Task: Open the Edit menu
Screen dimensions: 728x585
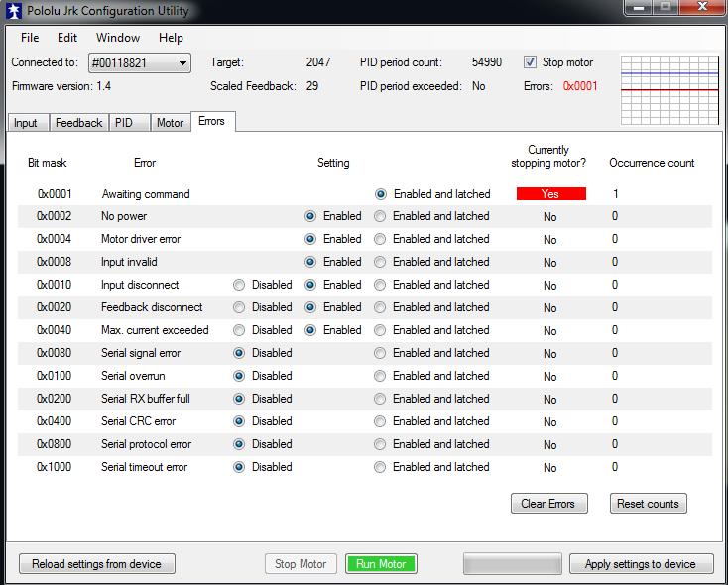Action: tap(67, 38)
